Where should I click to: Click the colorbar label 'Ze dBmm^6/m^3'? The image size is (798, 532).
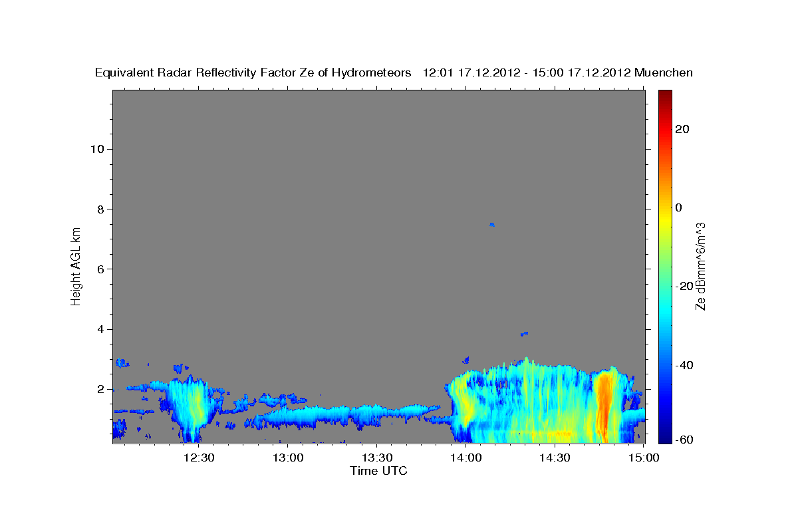[x=700, y=266]
